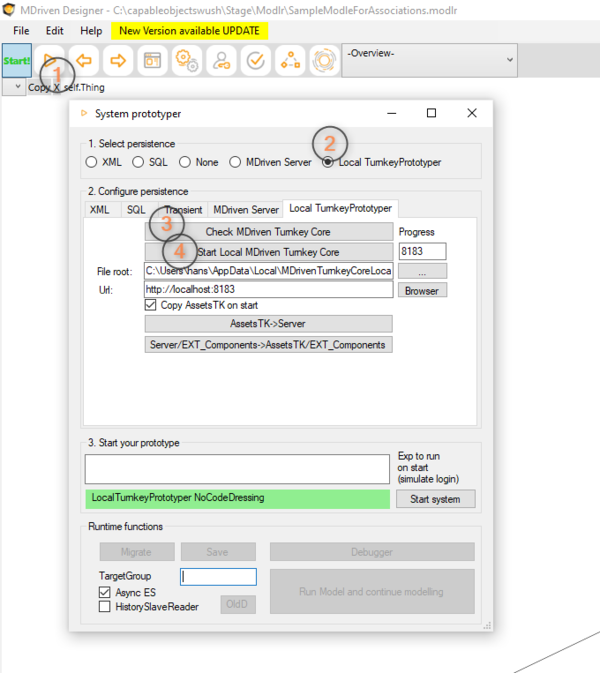Screen dimensions: 600x673
Task: Switch to the MDriven Server tab
Action: [246, 209]
